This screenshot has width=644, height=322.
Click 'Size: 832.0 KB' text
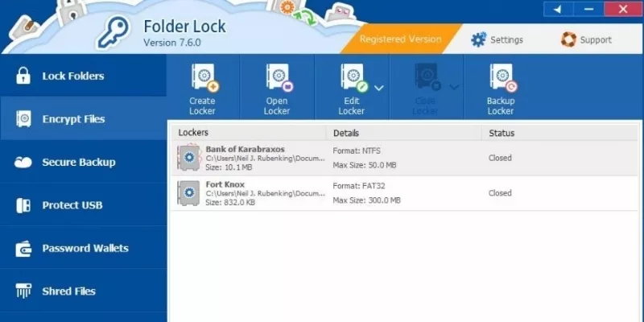tap(230, 203)
